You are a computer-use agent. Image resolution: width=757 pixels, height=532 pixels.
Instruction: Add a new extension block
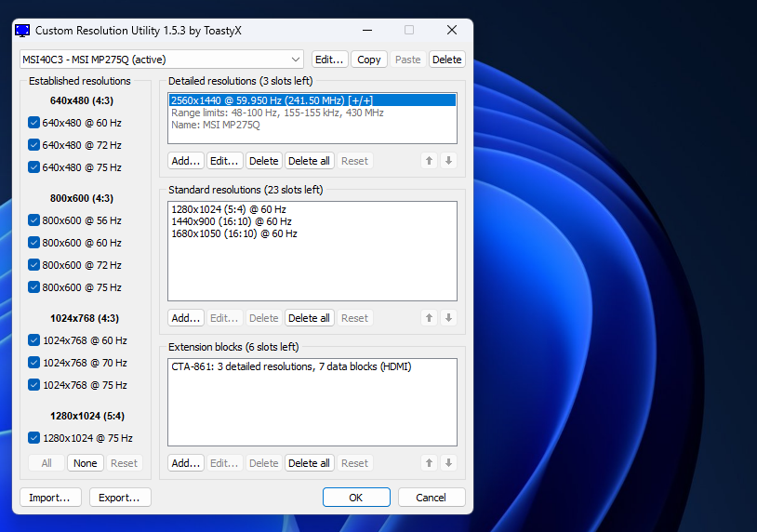click(186, 463)
